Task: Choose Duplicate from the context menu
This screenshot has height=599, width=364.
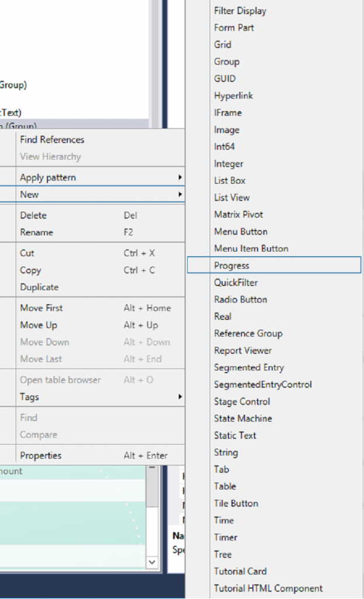Action: pyautogui.click(x=39, y=287)
